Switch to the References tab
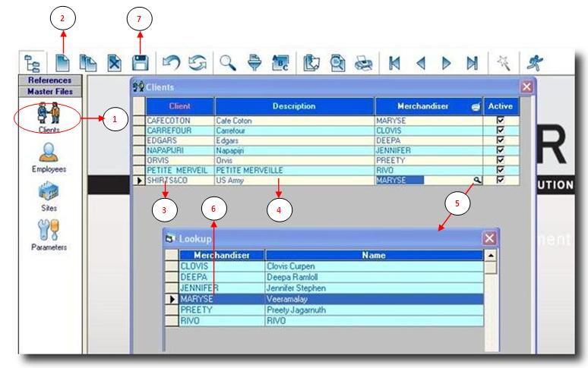This screenshot has width=588, height=368. tap(49, 80)
